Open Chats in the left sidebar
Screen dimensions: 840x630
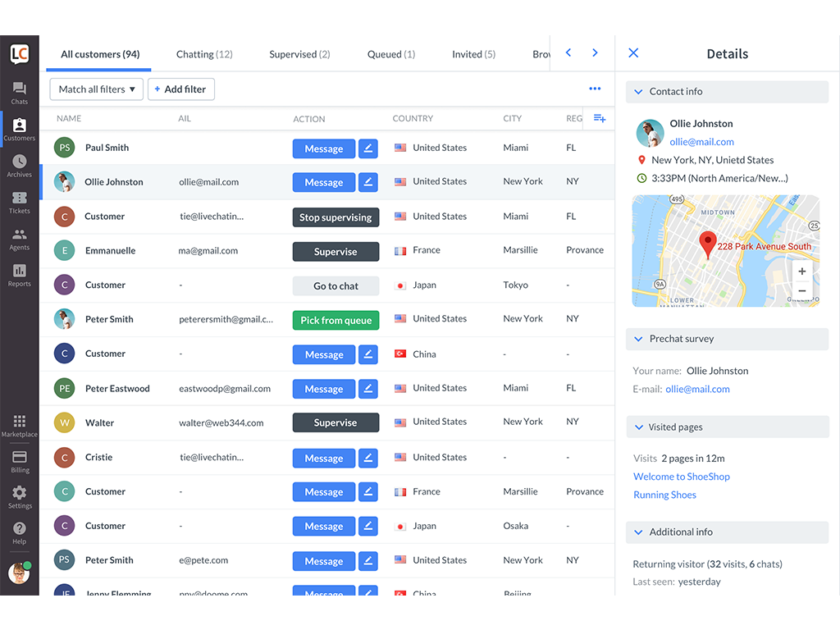(x=19, y=93)
